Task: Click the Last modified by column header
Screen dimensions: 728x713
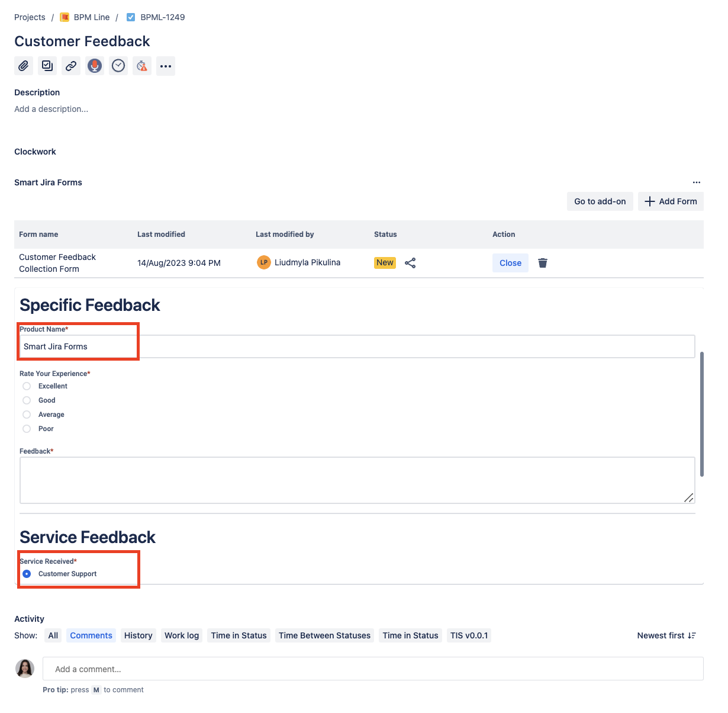Action: pos(285,235)
